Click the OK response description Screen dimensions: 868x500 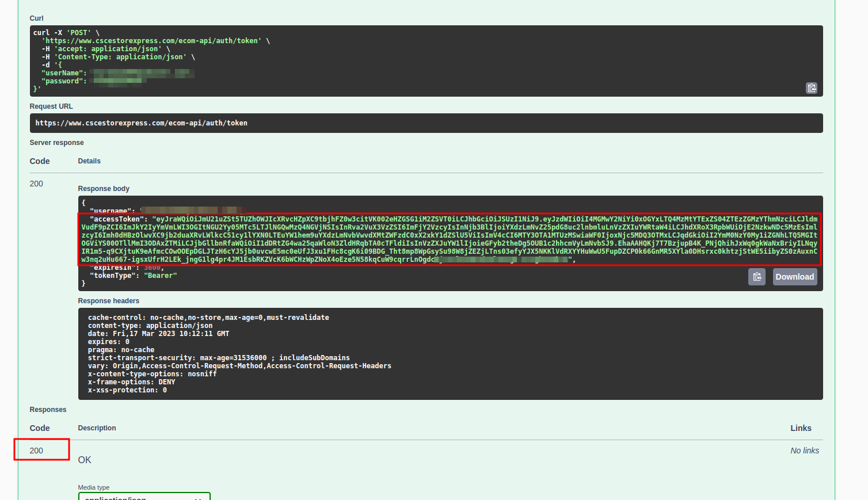coord(84,460)
